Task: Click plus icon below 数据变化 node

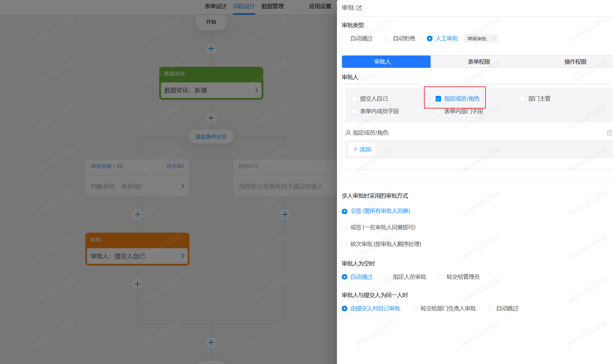Action: pyautogui.click(x=211, y=118)
